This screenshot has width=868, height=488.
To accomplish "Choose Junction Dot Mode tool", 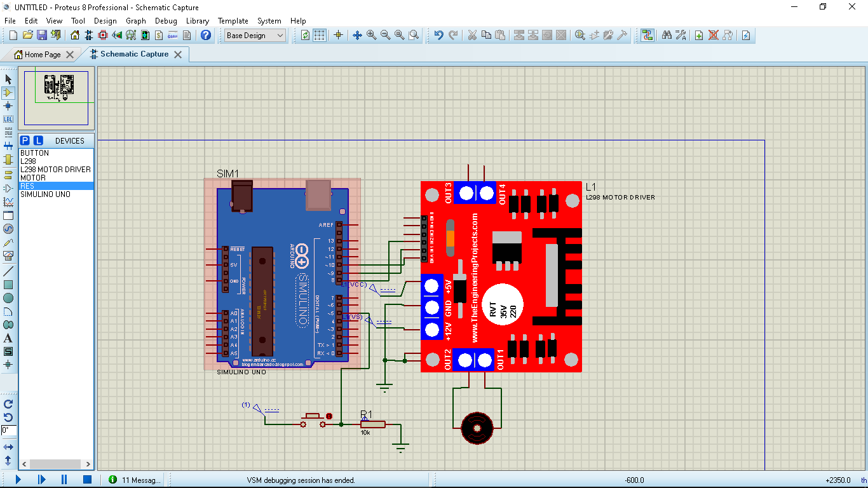I will tap(8, 106).
